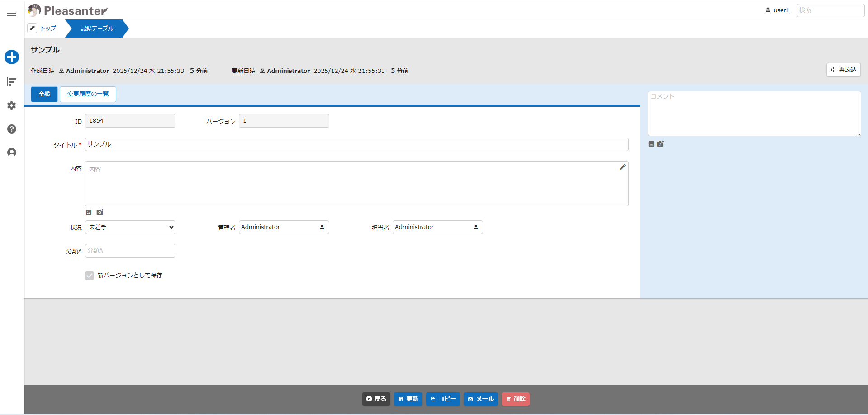The width and height of the screenshot is (868, 415).
Task: Click camera icon below コメント box
Action: click(x=660, y=144)
